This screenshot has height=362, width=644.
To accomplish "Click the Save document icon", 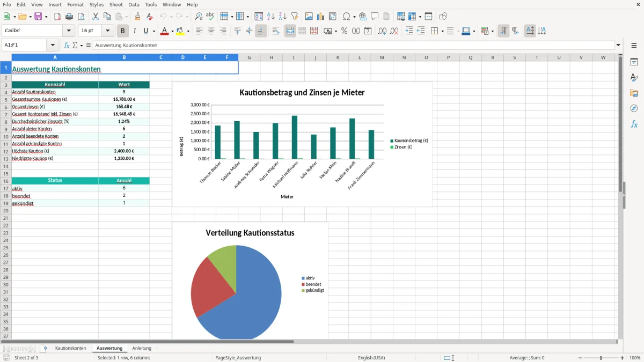I will pos(38,17).
